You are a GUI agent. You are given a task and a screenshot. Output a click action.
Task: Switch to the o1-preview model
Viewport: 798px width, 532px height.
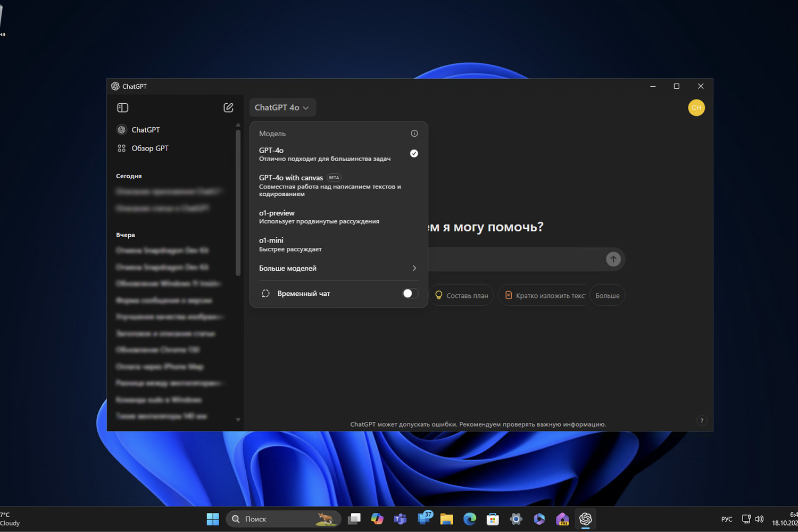[339, 217]
